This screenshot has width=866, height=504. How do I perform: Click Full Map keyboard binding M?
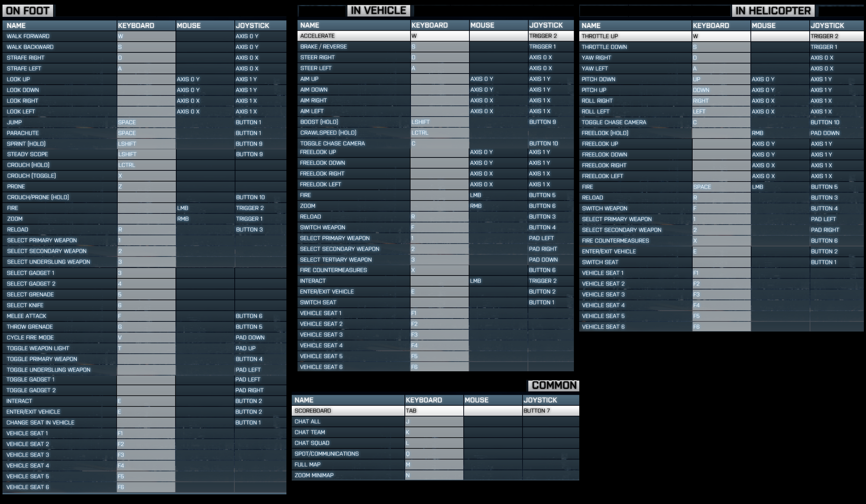pyautogui.click(x=434, y=465)
